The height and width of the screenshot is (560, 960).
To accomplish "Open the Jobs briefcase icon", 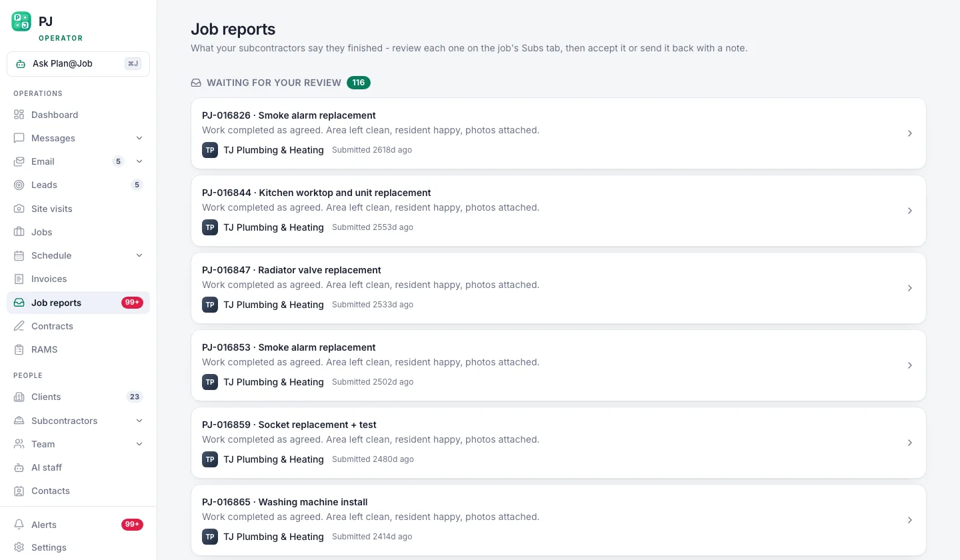I will pyautogui.click(x=19, y=232).
